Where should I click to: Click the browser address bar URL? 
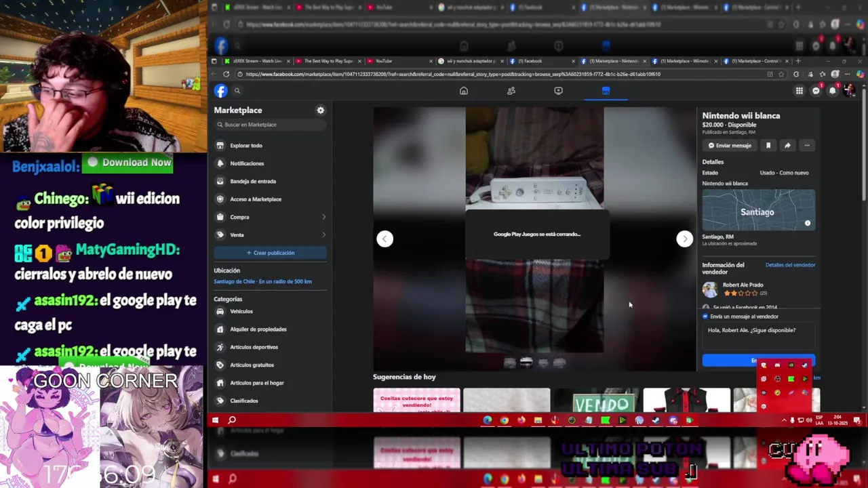(453, 75)
